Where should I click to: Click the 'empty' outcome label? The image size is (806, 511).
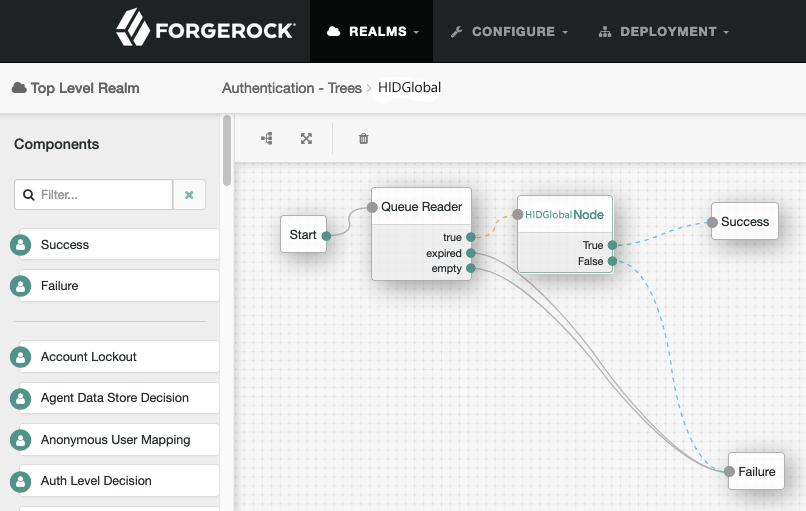tap(446, 268)
